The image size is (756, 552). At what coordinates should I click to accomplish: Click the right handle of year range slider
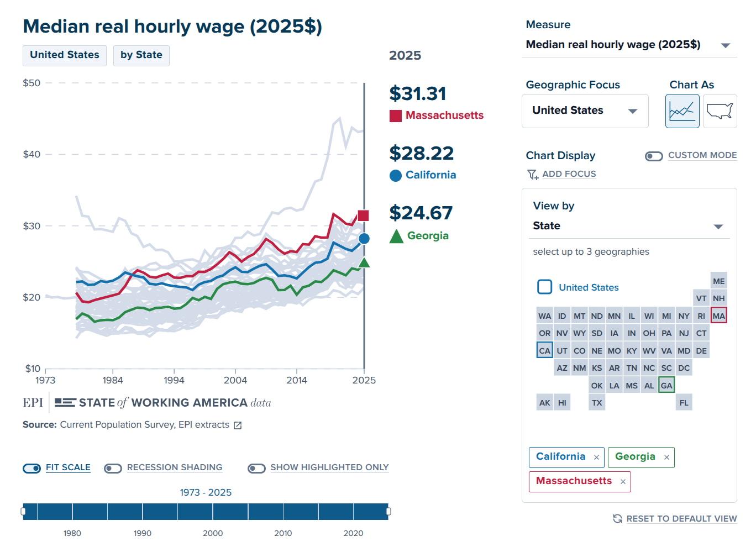[x=389, y=512]
